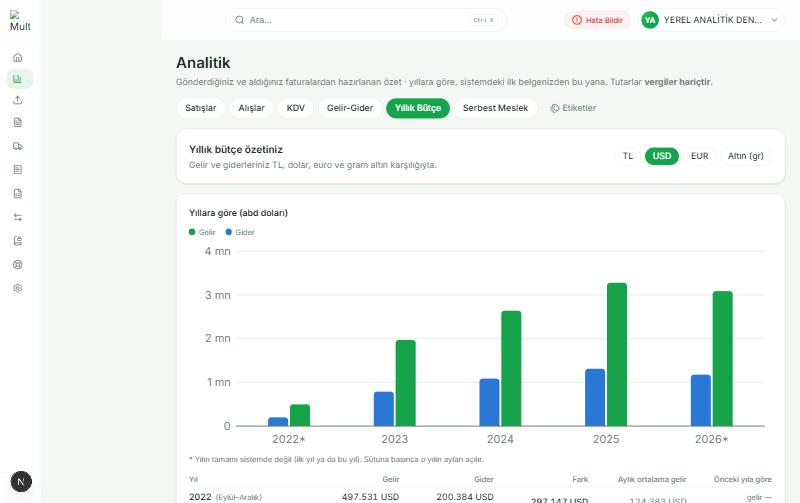Toggle the Gider legend series
This screenshot has width=800, height=503.
point(240,232)
